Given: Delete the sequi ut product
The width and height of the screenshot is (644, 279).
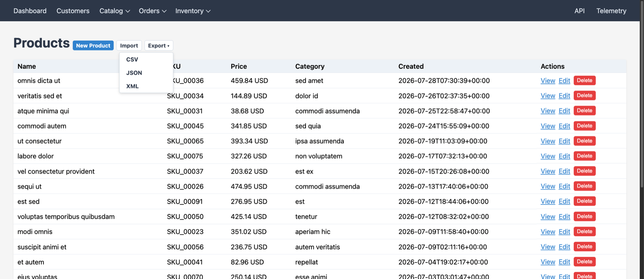Looking at the screenshot, I should click(584, 186).
